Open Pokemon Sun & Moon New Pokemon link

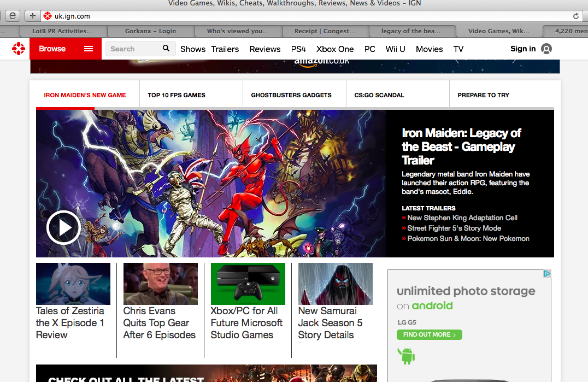coord(468,239)
